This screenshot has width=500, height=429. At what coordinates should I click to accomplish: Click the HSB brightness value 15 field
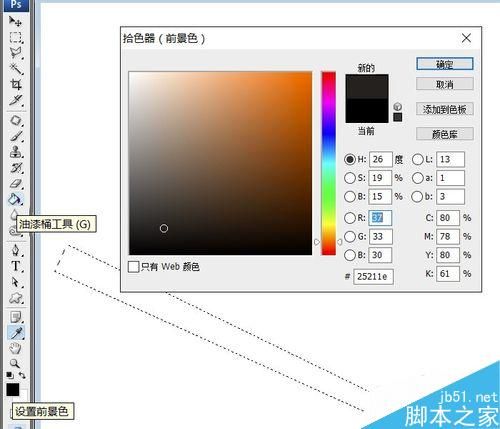tap(380, 197)
